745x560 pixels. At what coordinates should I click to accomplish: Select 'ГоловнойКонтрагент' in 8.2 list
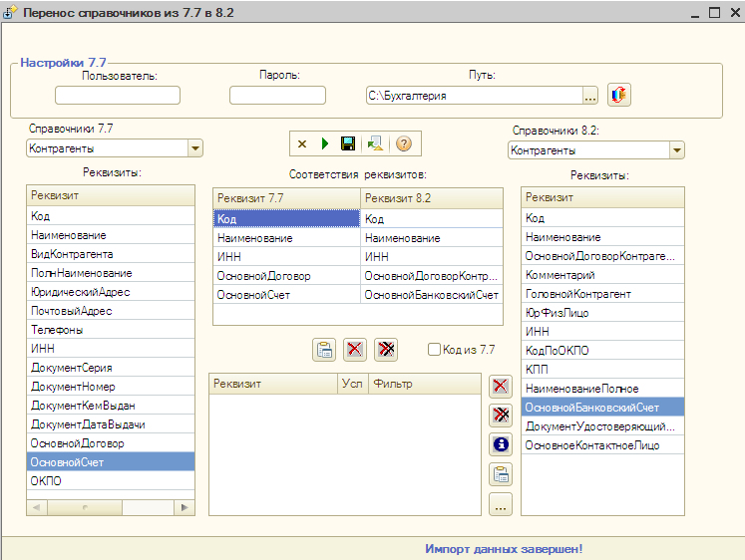602,294
